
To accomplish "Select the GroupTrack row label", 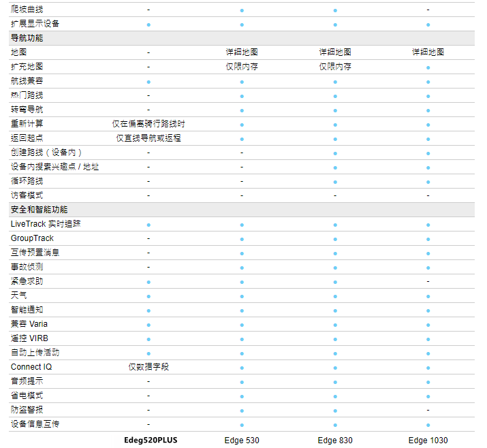I will [32, 238].
